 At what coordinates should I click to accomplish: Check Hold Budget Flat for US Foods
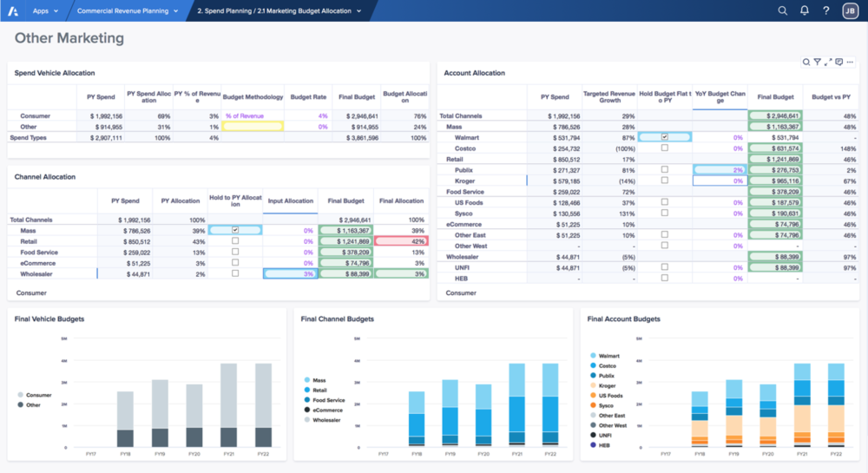[664, 202]
